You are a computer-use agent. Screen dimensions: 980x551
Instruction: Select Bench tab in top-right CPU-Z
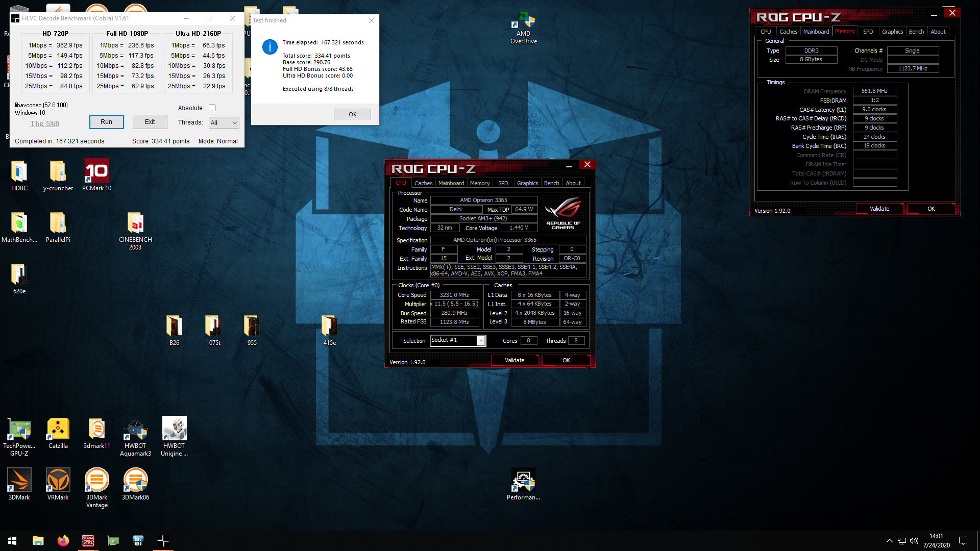(916, 32)
